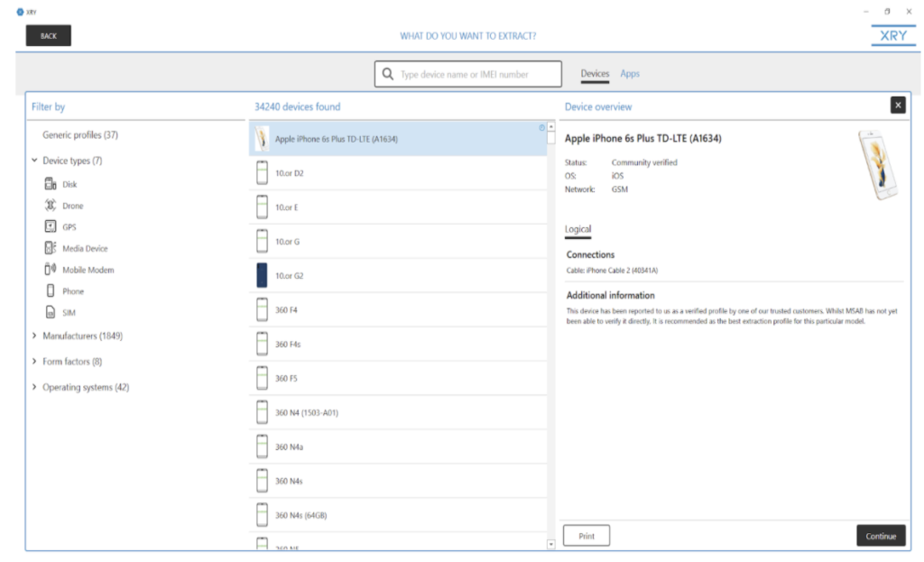Pick the Media Device icon
924x562 pixels.
(51, 248)
